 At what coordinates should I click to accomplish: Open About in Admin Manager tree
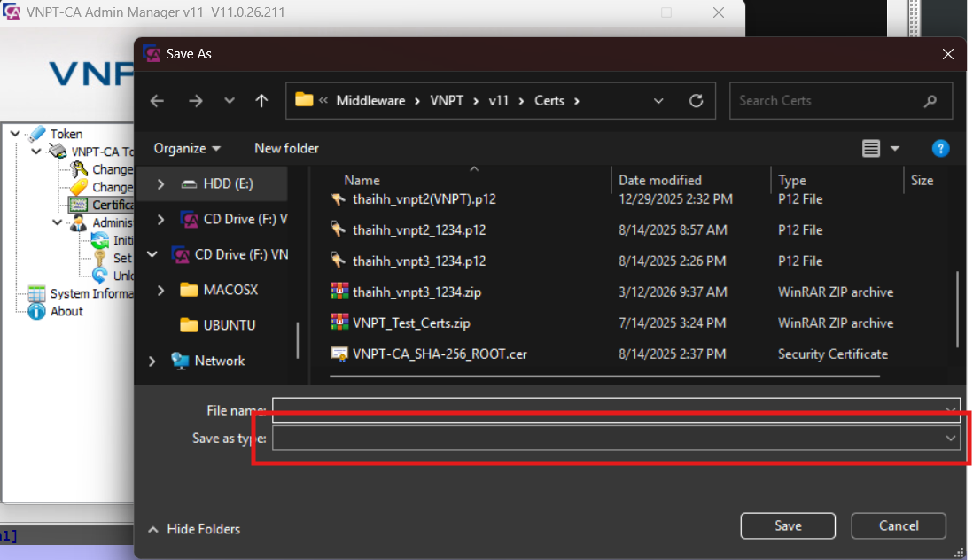click(66, 311)
